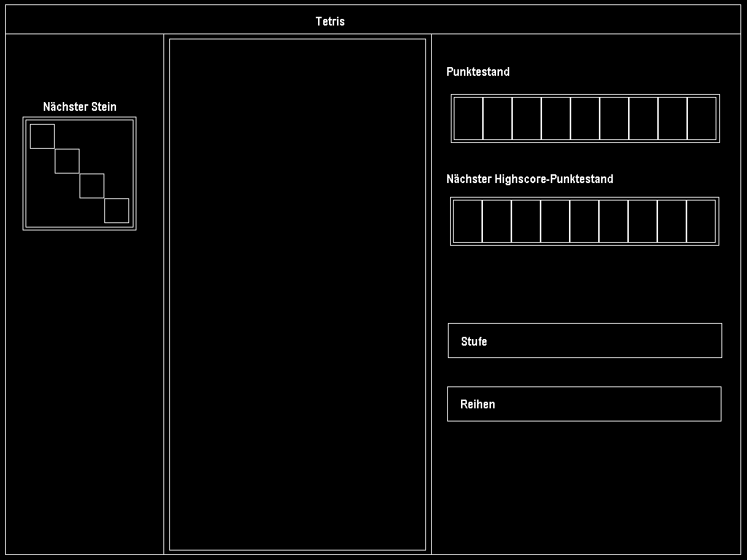Select the rightmost Punktestand digit cell
This screenshot has width=747, height=560.
(x=702, y=118)
